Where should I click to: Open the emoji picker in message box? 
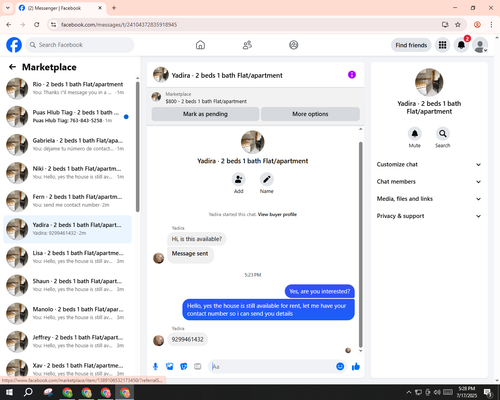point(340,367)
